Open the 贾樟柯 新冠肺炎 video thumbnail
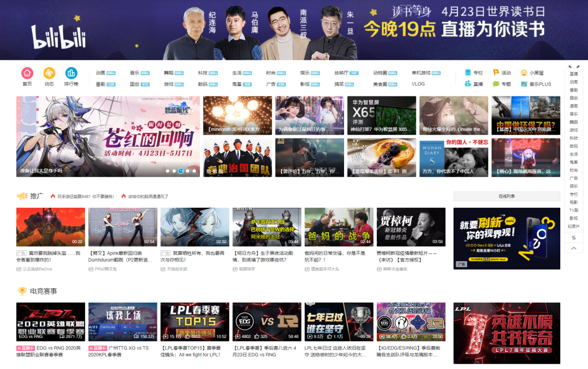Image resolution: width=588 pixels, height=369 pixels. click(411, 227)
